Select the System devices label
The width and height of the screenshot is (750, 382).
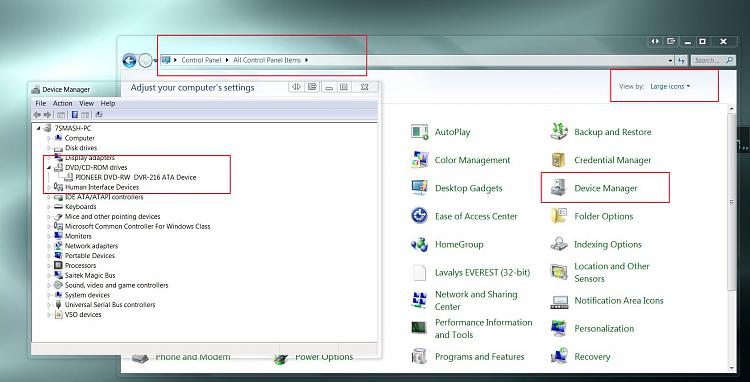[x=87, y=295]
